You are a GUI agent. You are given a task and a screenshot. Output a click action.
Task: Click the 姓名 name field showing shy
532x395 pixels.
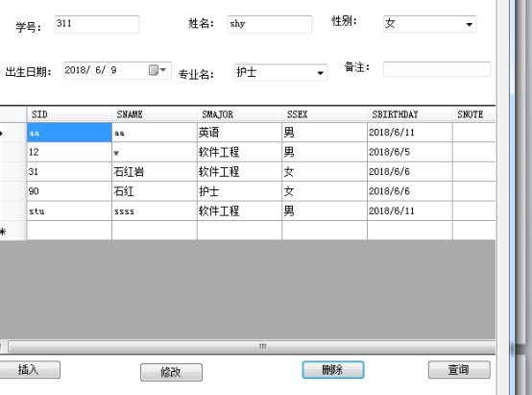coord(270,24)
